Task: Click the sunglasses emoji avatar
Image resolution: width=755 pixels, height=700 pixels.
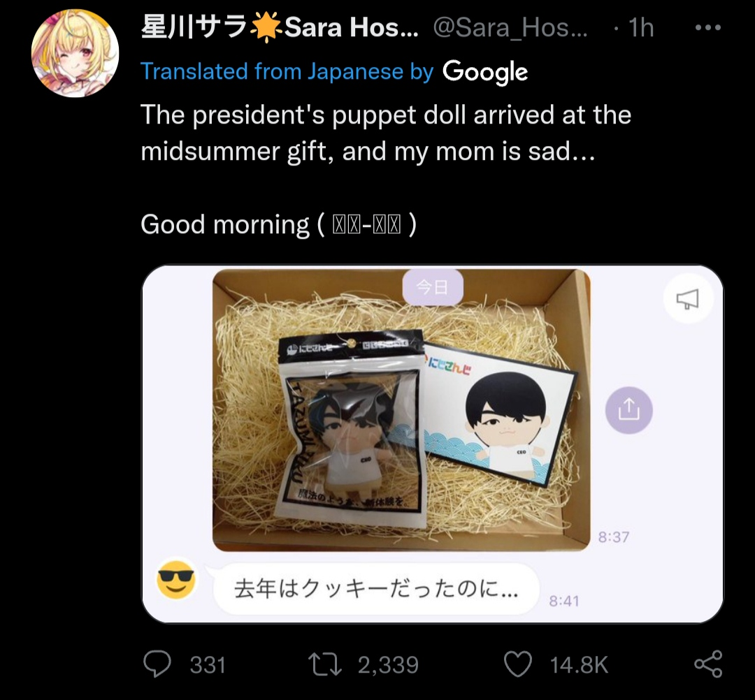Action: [x=175, y=579]
